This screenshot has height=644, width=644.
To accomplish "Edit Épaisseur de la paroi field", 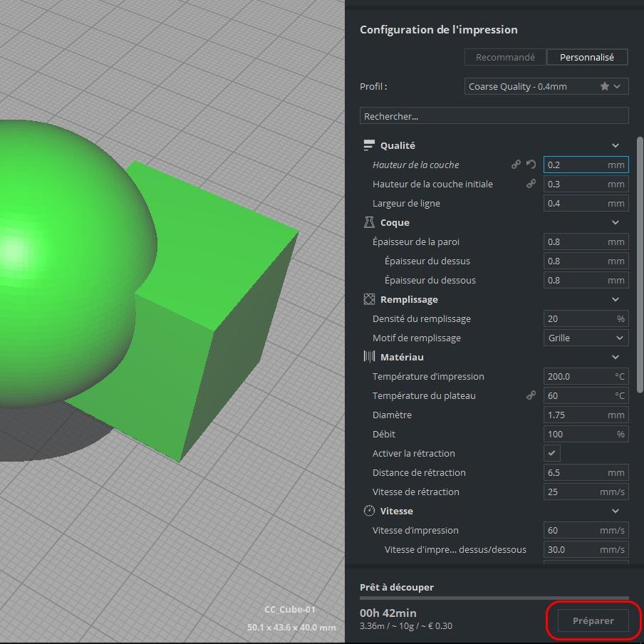I will [x=586, y=242].
